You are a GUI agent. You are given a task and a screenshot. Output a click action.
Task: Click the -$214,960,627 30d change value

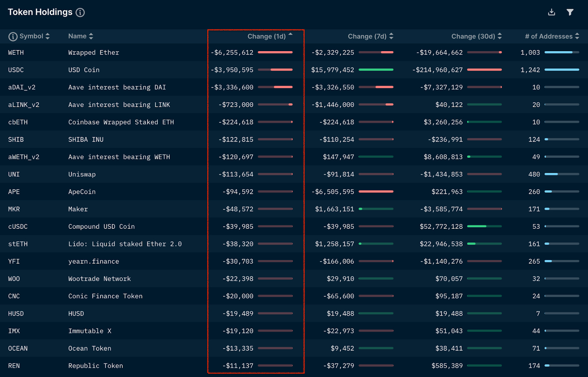437,70
